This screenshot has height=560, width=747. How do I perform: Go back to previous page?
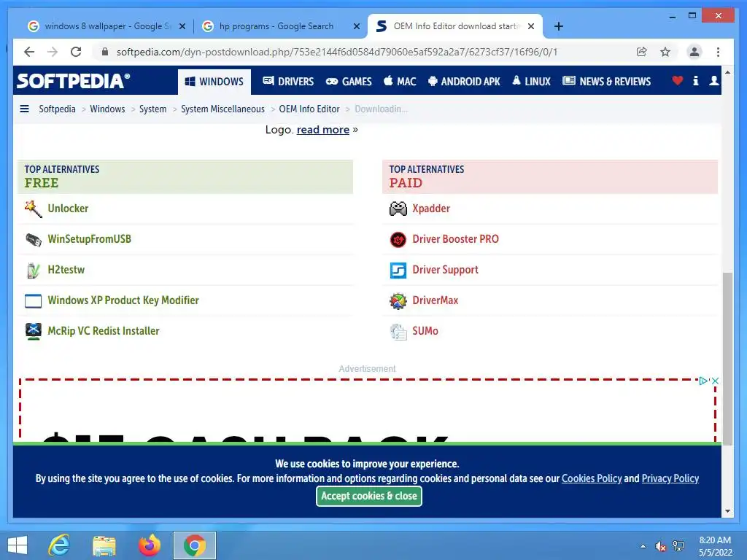coord(29,52)
